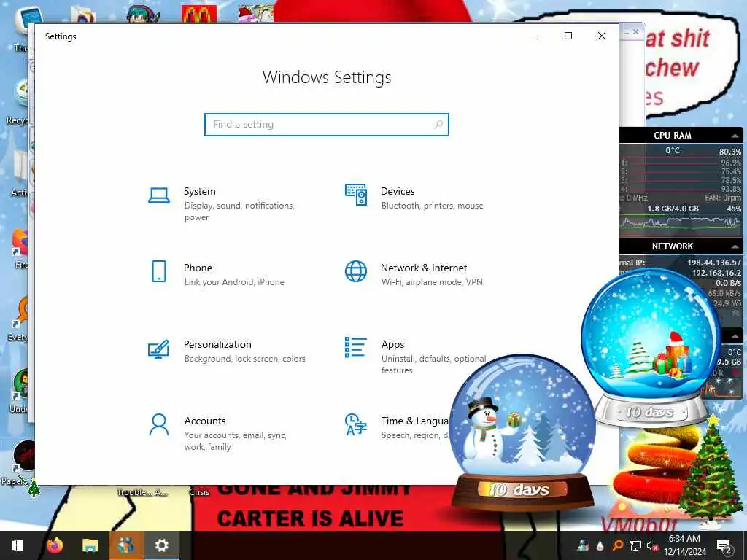Screen dimensions: 747x560
Task: Open the Time & Language icon
Action: point(356,425)
